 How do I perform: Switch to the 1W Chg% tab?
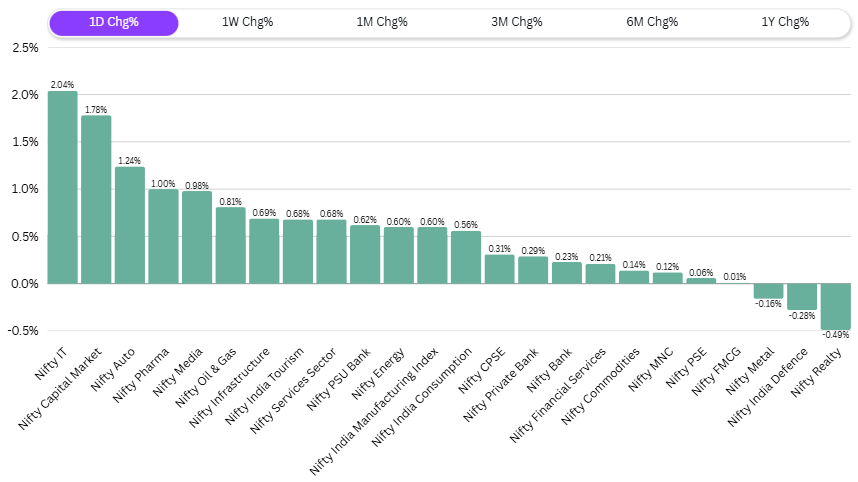click(247, 23)
